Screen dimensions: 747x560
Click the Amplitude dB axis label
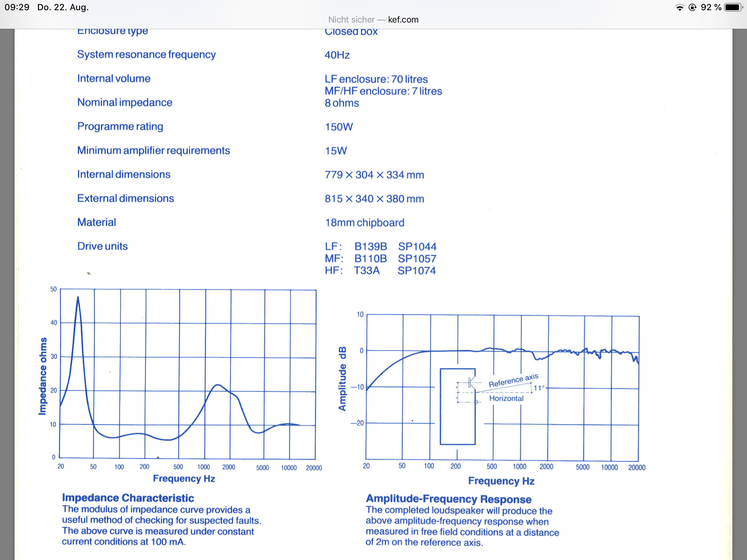pyautogui.click(x=342, y=378)
